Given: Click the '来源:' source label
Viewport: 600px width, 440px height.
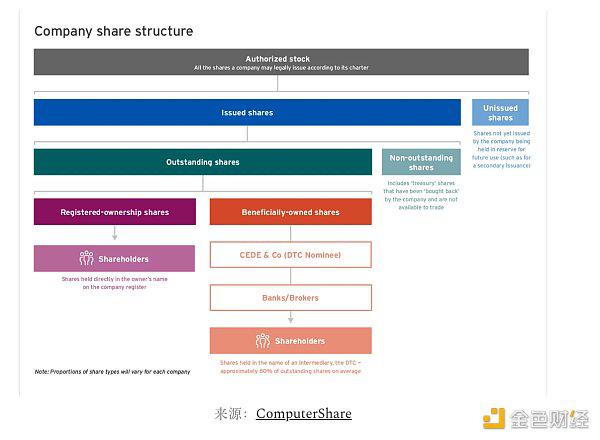Looking at the screenshot, I should tap(231, 414).
